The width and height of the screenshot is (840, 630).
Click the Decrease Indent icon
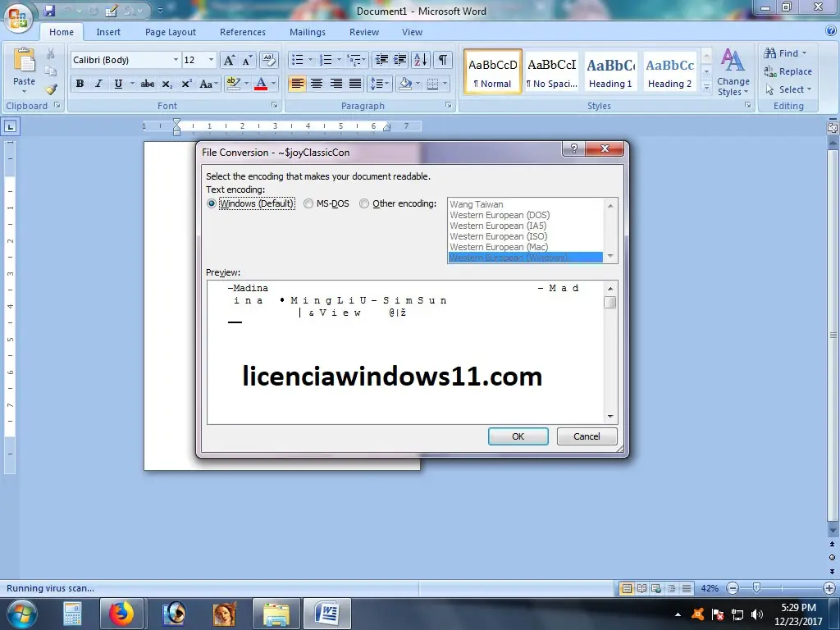[381, 60]
